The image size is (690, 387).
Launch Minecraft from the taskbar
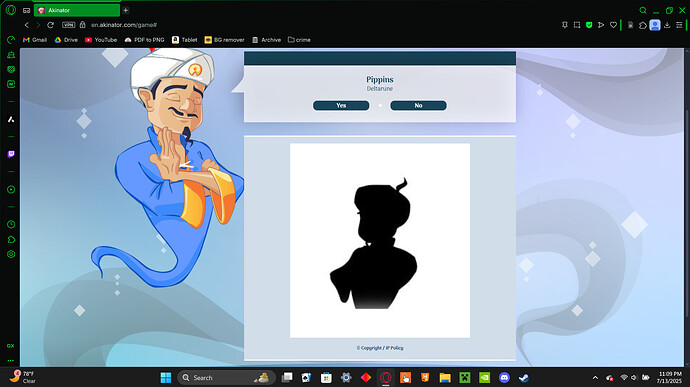point(465,378)
